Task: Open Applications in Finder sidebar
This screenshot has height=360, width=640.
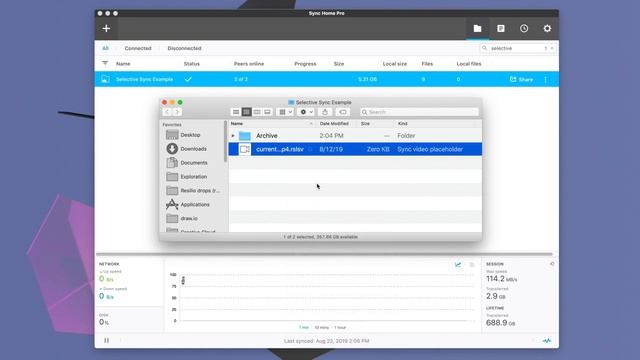Action: [x=195, y=204]
